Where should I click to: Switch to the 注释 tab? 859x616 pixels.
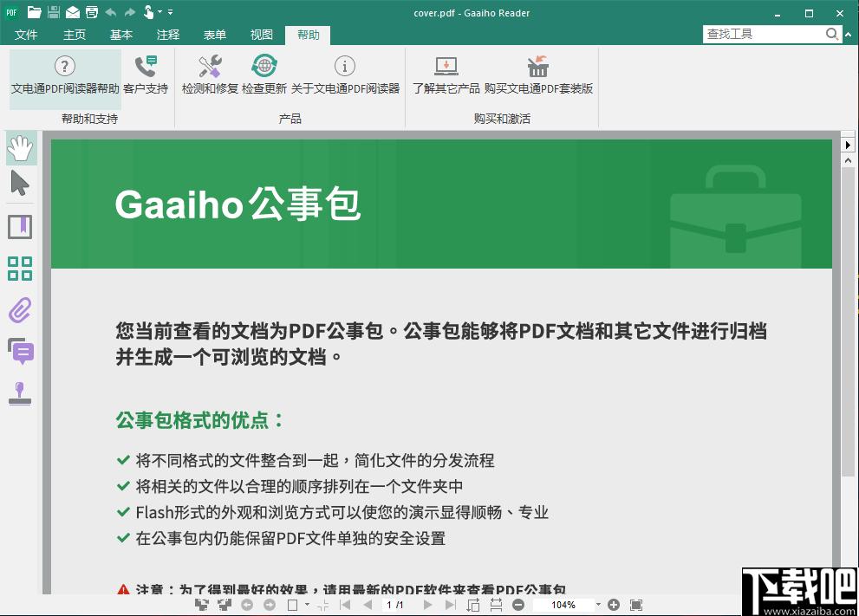[168, 35]
